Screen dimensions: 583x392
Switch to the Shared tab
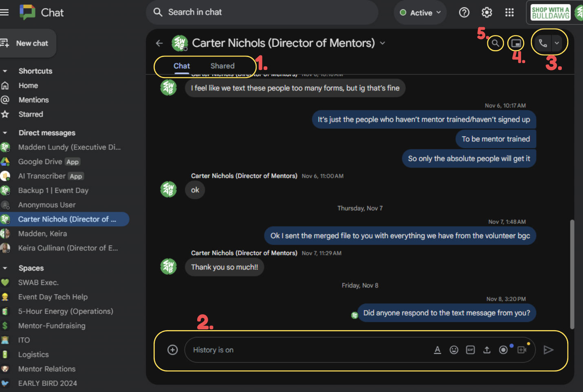point(222,66)
